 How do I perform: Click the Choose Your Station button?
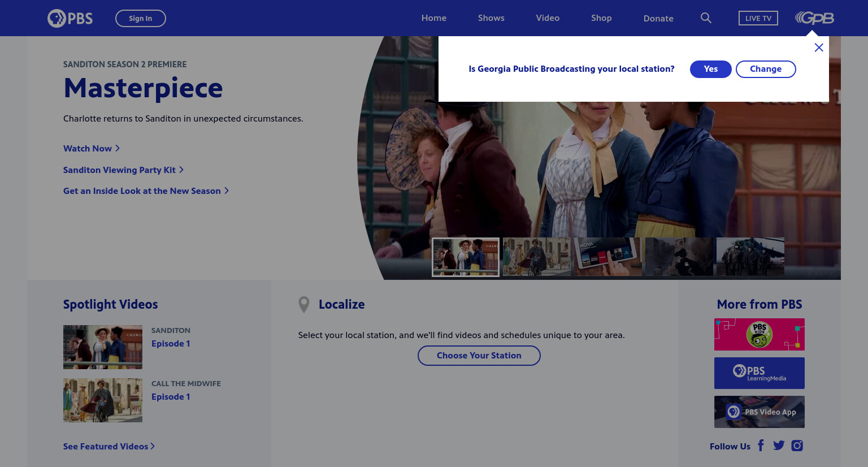point(479,356)
